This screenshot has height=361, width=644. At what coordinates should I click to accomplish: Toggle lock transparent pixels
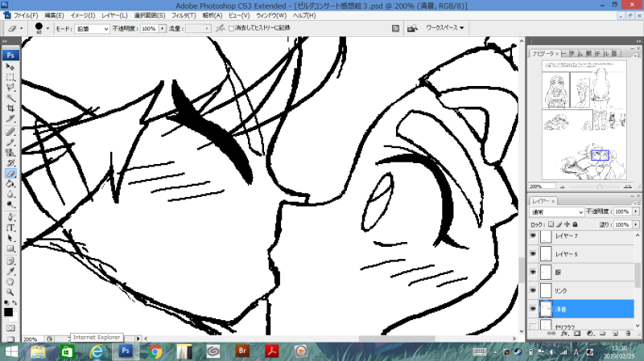point(551,224)
